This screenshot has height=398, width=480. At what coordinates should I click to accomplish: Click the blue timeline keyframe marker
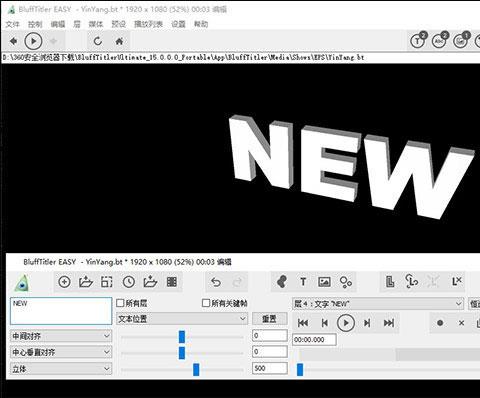[x=300, y=370]
